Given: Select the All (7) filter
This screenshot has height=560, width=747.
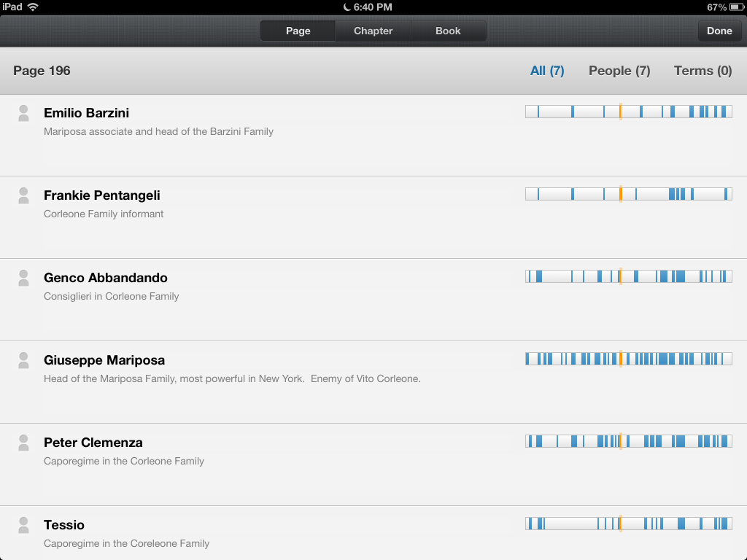Looking at the screenshot, I should [547, 71].
